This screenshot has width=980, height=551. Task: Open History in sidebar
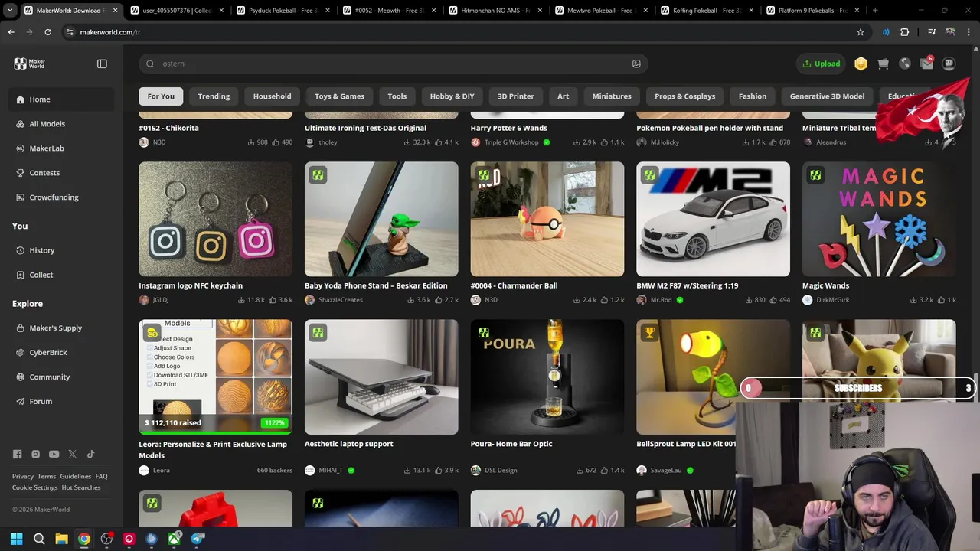[61, 250]
